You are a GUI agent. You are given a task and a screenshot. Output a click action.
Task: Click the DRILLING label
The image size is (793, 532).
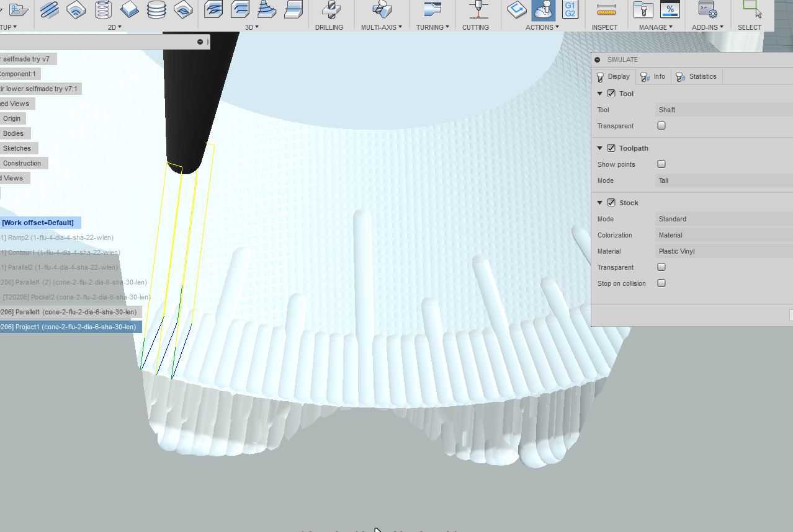click(329, 27)
